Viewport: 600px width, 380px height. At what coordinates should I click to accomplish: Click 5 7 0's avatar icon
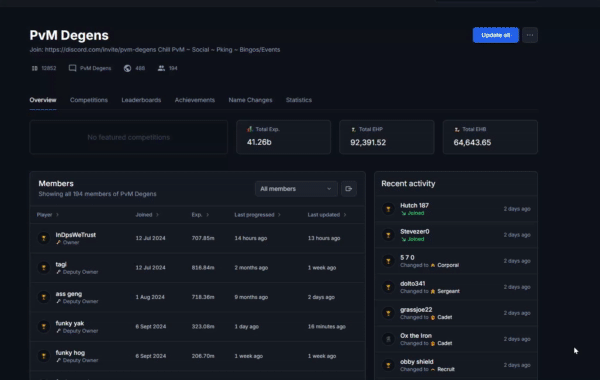(x=388, y=261)
